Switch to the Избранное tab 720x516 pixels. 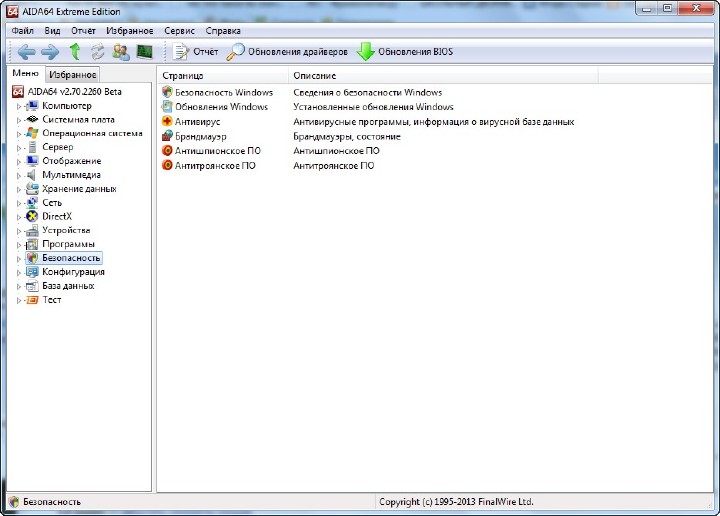coord(73,75)
